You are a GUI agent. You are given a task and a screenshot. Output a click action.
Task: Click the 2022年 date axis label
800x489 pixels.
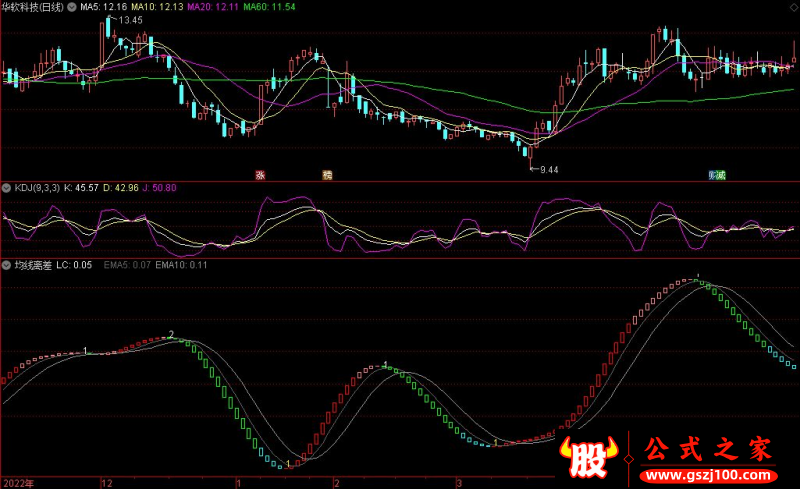(18, 483)
